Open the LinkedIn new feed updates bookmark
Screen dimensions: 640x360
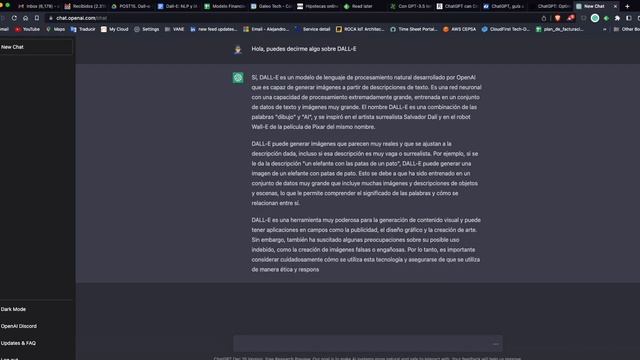(213, 29)
